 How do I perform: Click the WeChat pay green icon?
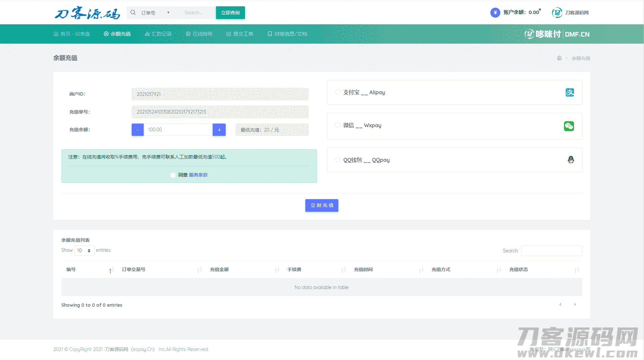(x=569, y=126)
